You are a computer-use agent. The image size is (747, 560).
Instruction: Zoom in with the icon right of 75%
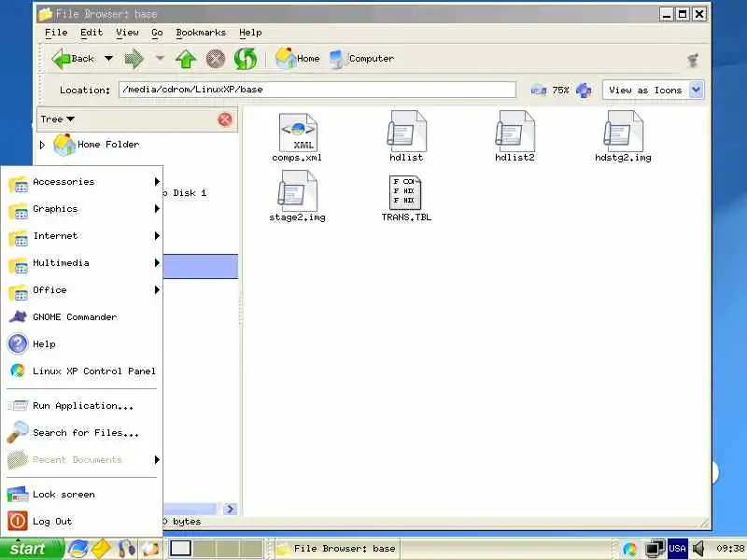click(x=584, y=90)
